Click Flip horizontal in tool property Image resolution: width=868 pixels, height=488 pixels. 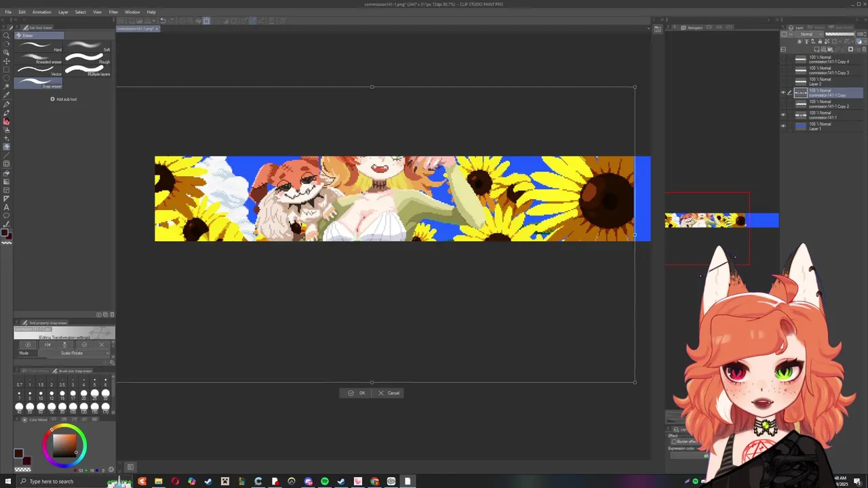click(47, 344)
